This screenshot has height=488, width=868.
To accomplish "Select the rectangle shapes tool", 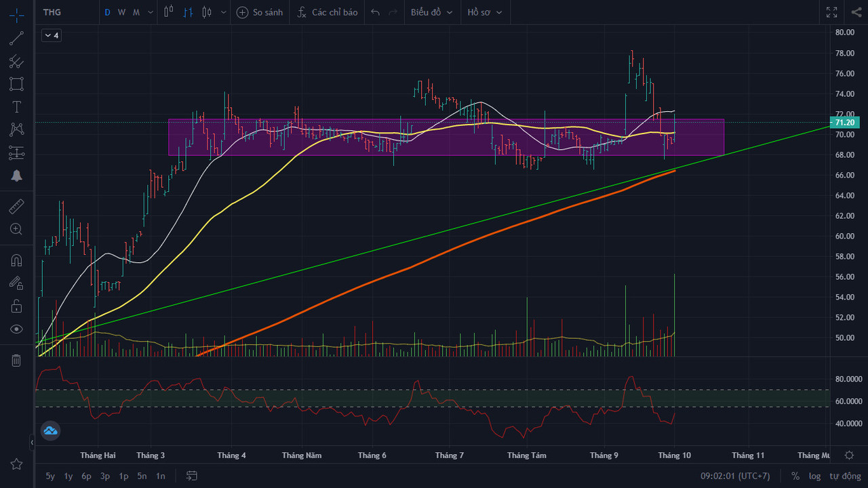I will point(16,84).
